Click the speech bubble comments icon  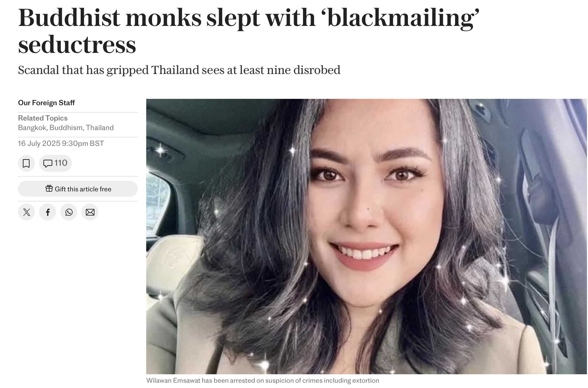(48, 164)
